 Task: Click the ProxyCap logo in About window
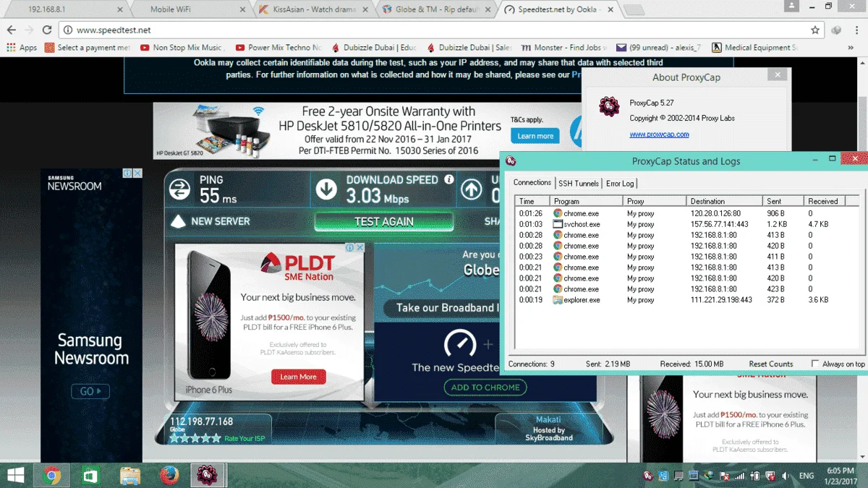(x=609, y=107)
